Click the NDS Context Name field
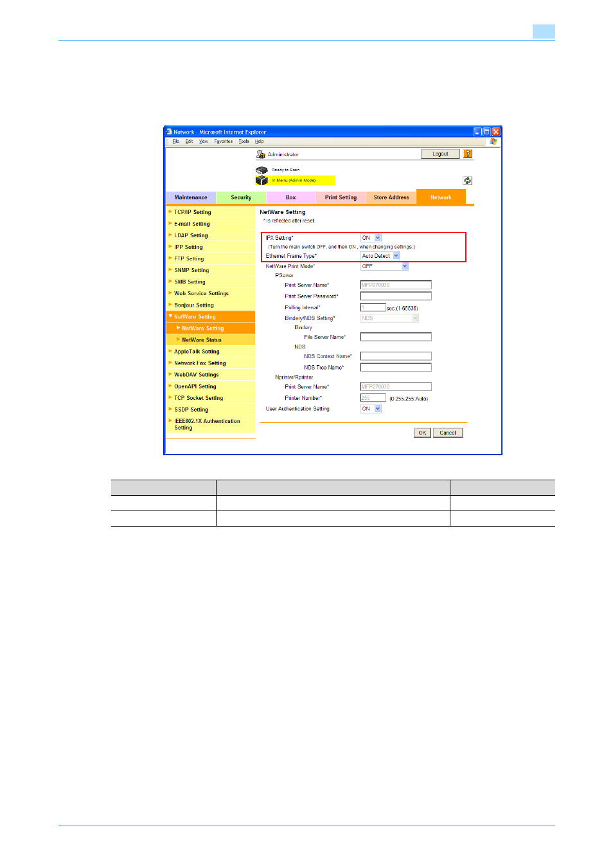 (x=396, y=356)
